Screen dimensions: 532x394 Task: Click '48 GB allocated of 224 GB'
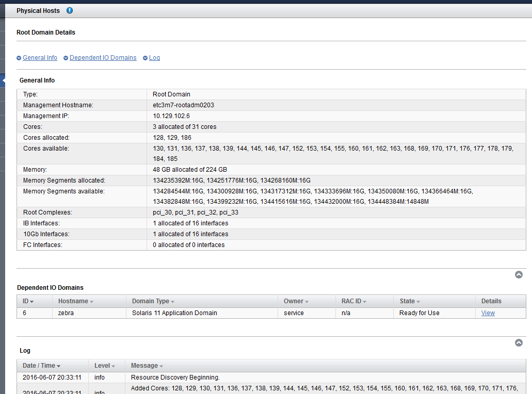[x=190, y=170]
